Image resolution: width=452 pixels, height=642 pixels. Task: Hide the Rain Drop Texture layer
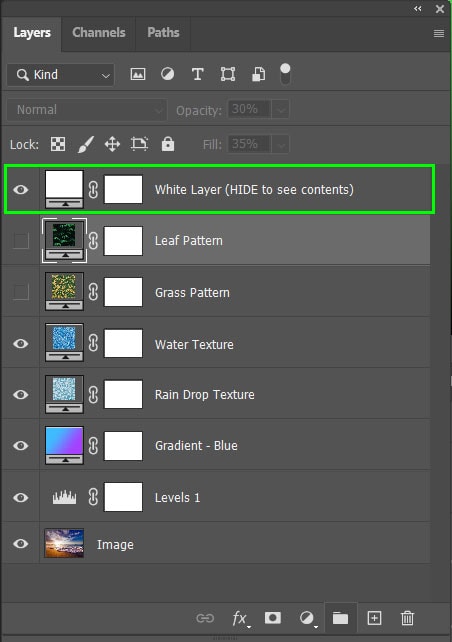[x=20, y=394]
